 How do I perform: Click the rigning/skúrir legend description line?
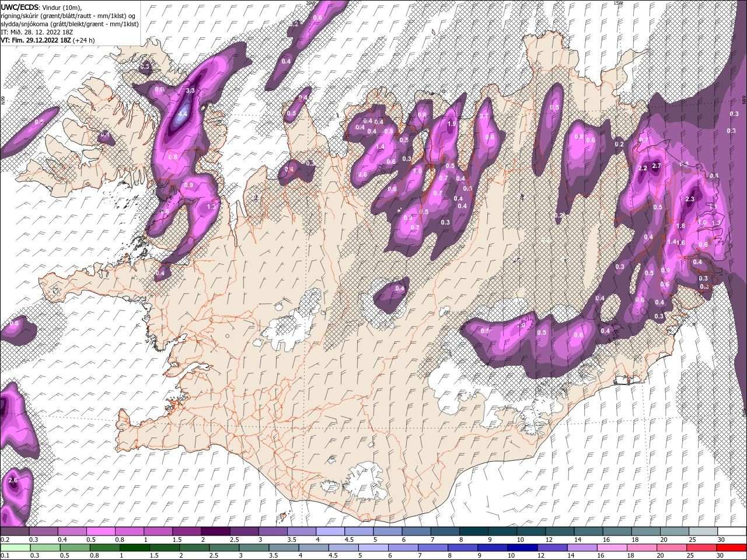pyautogui.click(x=69, y=16)
